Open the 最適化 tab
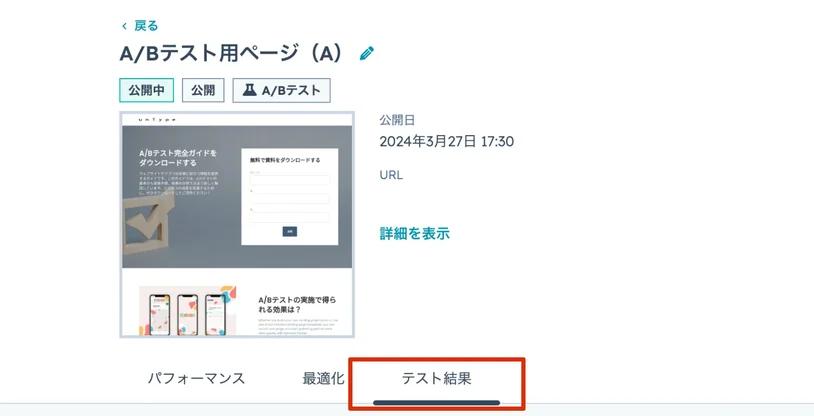The height and width of the screenshot is (416, 814). (323, 378)
